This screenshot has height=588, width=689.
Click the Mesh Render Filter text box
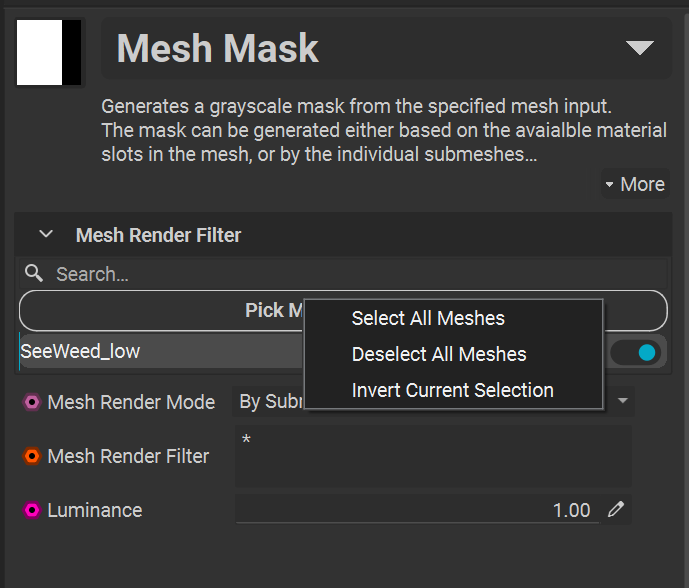coord(432,457)
